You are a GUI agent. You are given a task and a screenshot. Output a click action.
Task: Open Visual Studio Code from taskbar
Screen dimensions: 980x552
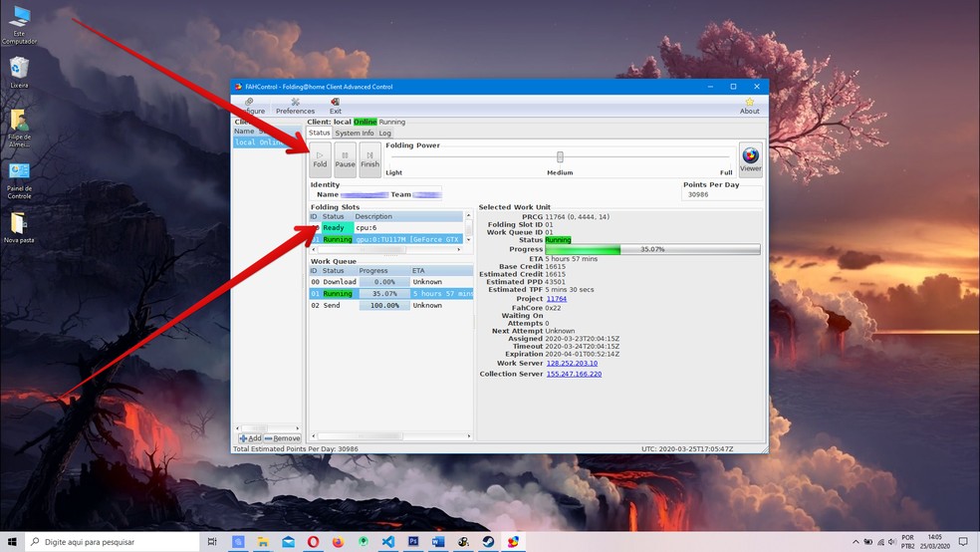coord(388,542)
